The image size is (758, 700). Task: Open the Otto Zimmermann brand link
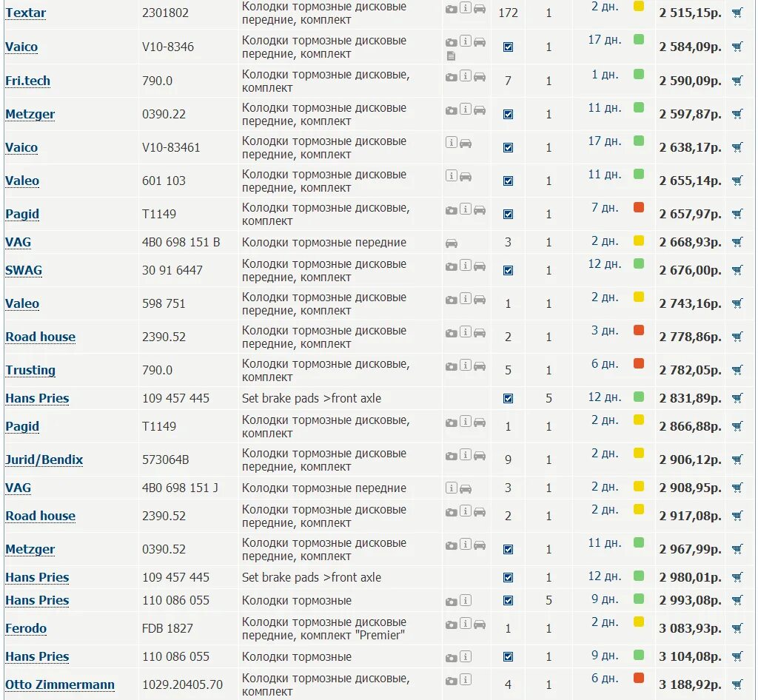[60, 684]
